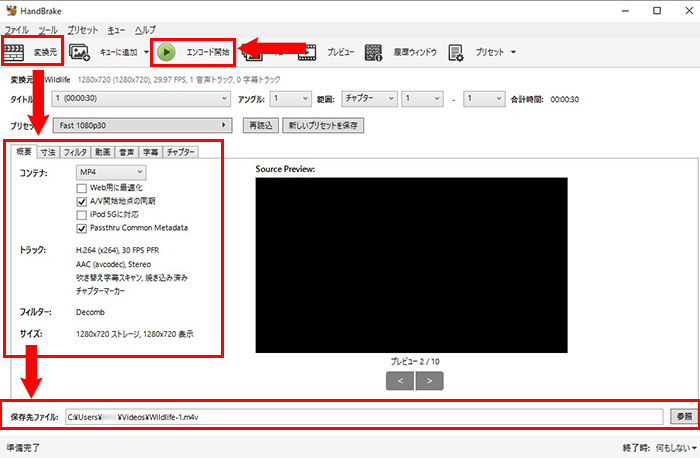
Task: Expand the toolbar プリセット dropdown arrow
Action: pyautogui.click(x=513, y=52)
